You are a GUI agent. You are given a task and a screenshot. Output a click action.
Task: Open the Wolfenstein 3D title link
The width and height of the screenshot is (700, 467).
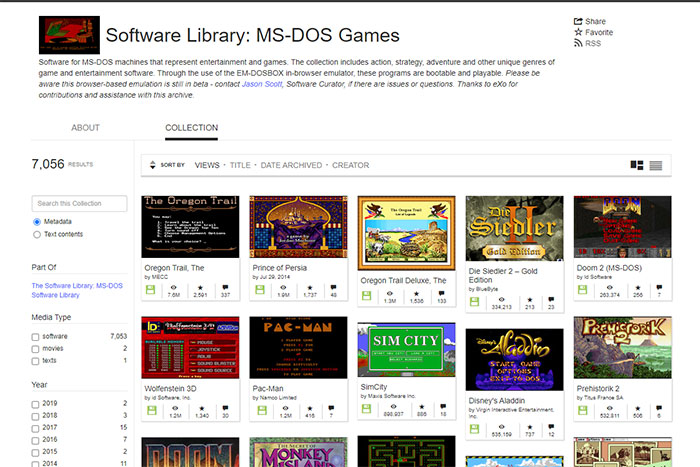point(170,388)
